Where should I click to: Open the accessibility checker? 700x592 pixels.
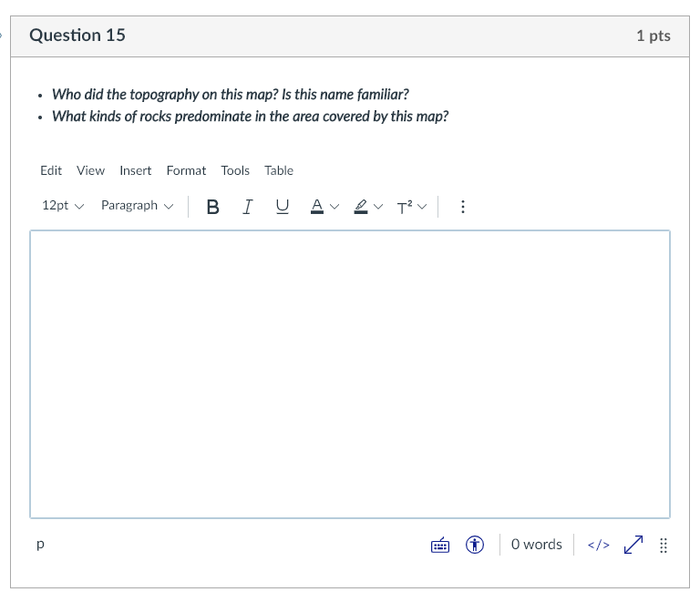click(475, 546)
